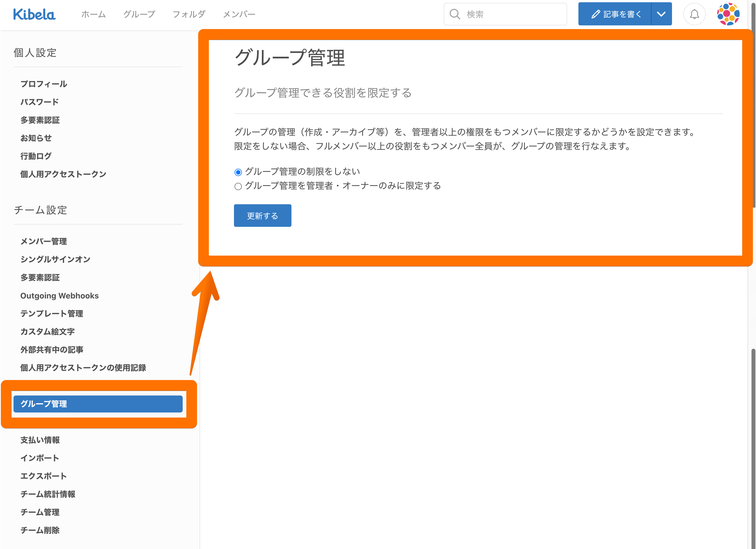Viewport: 756px width, 549px height.
Task: Select the highlighted グループ管理 sidebar item
Action: (x=98, y=404)
